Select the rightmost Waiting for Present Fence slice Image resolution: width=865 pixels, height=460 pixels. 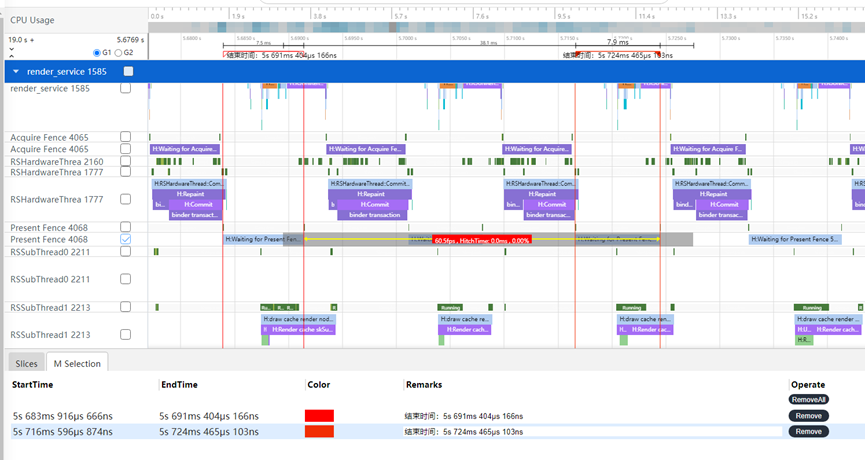795,239
